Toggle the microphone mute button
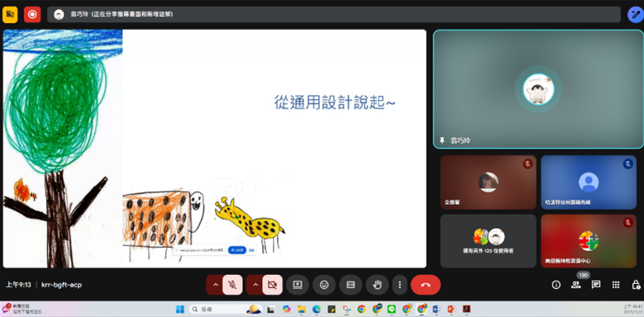The image size is (644, 317). click(x=232, y=285)
